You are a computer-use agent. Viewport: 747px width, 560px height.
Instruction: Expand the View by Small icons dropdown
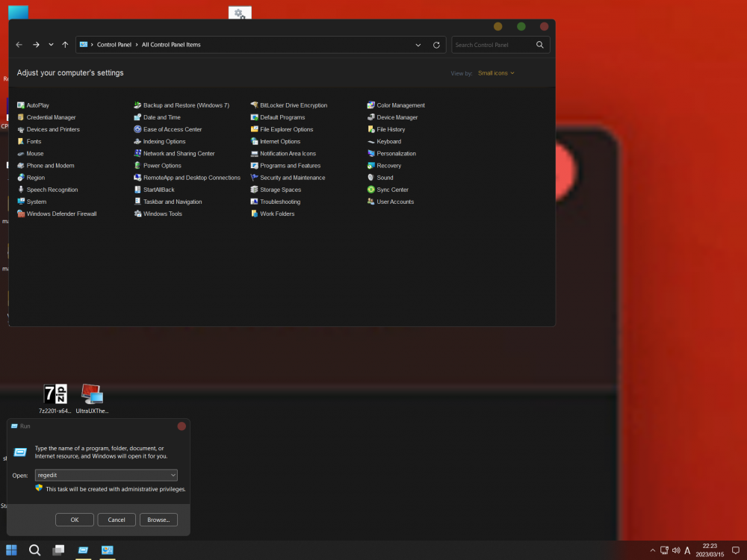tap(496, 73)
